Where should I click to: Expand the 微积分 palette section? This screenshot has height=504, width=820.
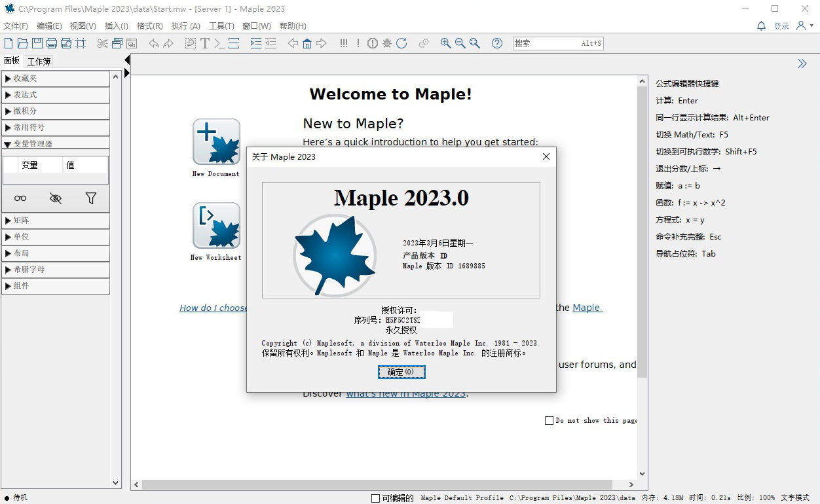(x=56, y=111)
